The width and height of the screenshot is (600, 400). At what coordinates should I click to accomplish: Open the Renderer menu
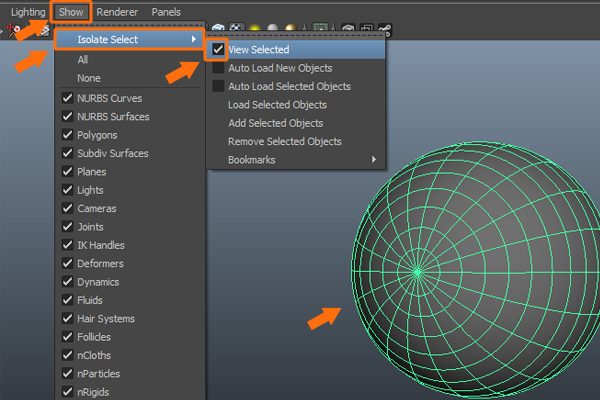tap(119, 12)
